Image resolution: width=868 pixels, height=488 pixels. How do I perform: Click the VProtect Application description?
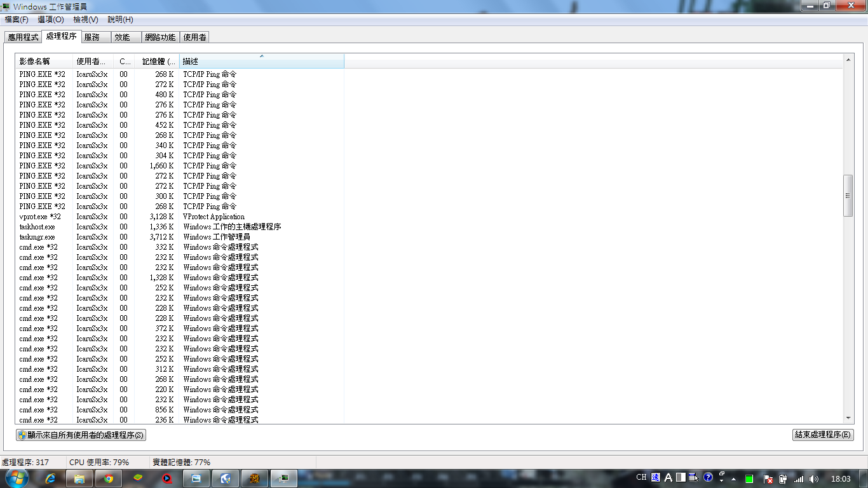click(x=214, y=217)
